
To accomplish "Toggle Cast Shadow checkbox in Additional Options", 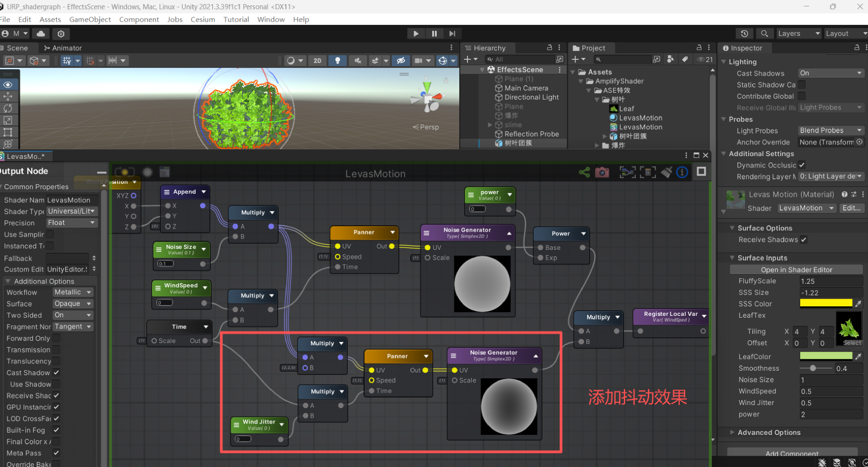I will (x=56, y=372).
